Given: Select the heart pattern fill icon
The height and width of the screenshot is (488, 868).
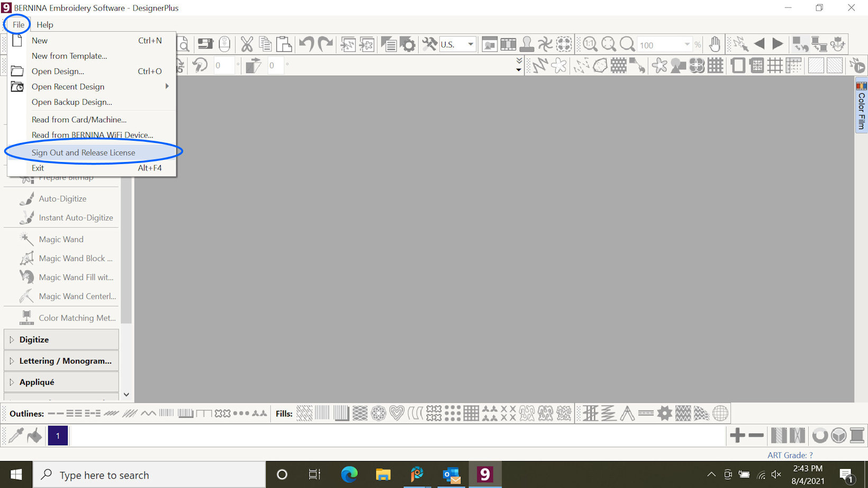Looking at the screenshot, I should (396, 413).
